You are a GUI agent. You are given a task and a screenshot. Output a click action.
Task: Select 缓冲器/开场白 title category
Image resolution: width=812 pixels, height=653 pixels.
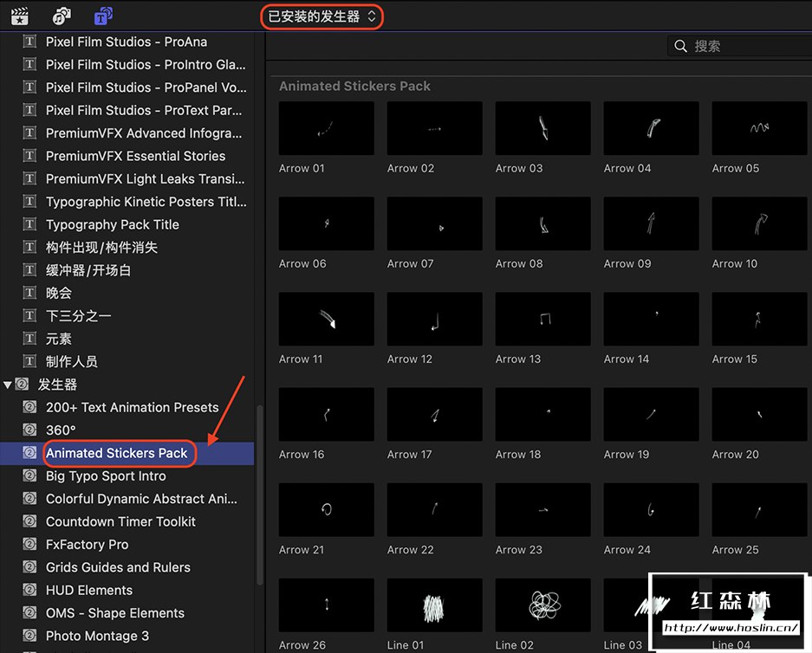point(127,270)
